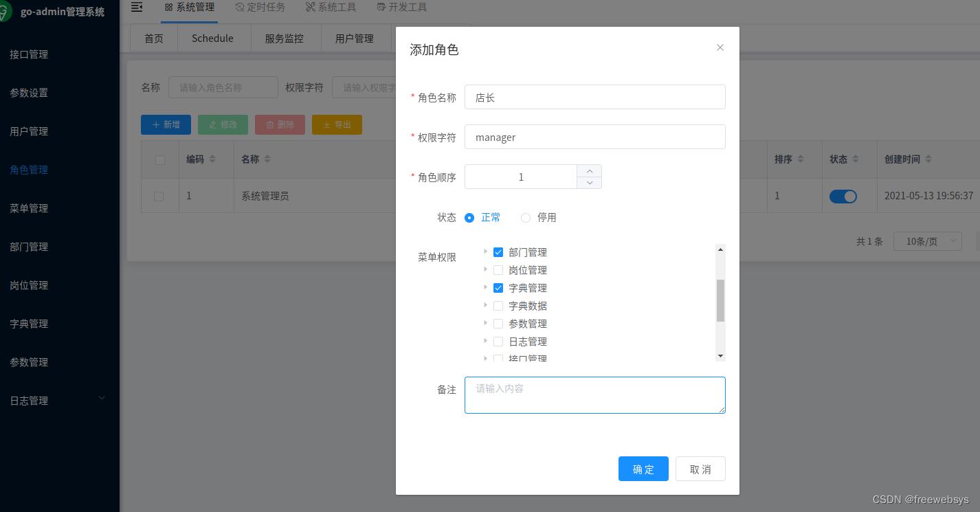Collapse the sidebar using the hamburger icon
The height and width of the screenshot is (512, 980).
coord(136,6)
